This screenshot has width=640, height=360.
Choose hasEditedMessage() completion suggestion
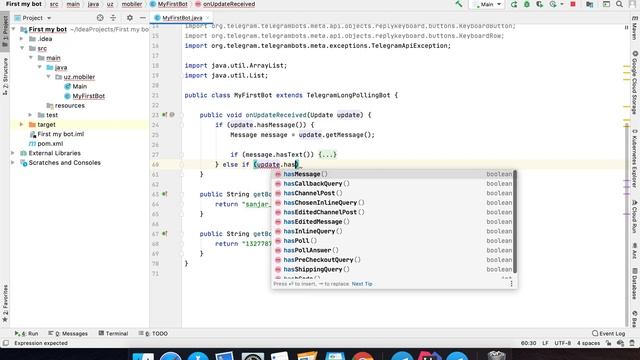pyautogui.click(x=393, y=222)
